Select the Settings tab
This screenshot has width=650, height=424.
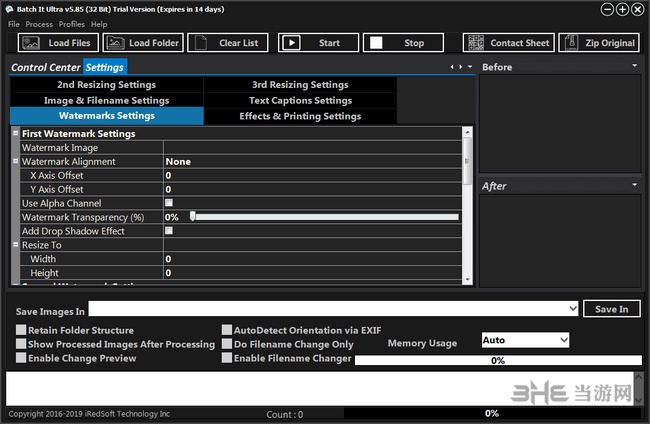[x=104, y=67]
